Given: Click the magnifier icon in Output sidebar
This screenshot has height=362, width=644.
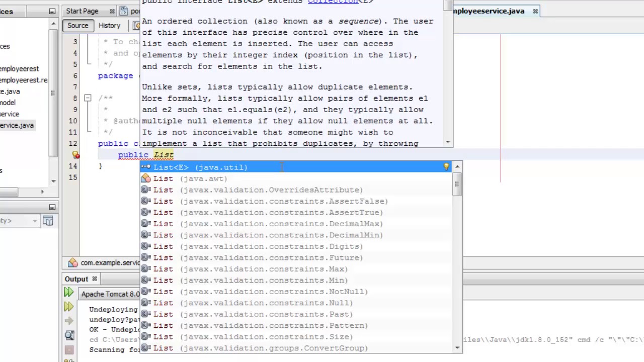Looking at the screenshot, I should click(69, 335).
